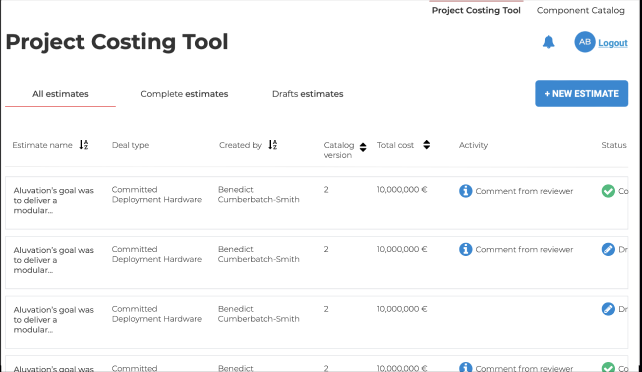This screenshot has width=642, height=372.
Task: Click '10,000,000 €' in first row
Action: [402, 189]
